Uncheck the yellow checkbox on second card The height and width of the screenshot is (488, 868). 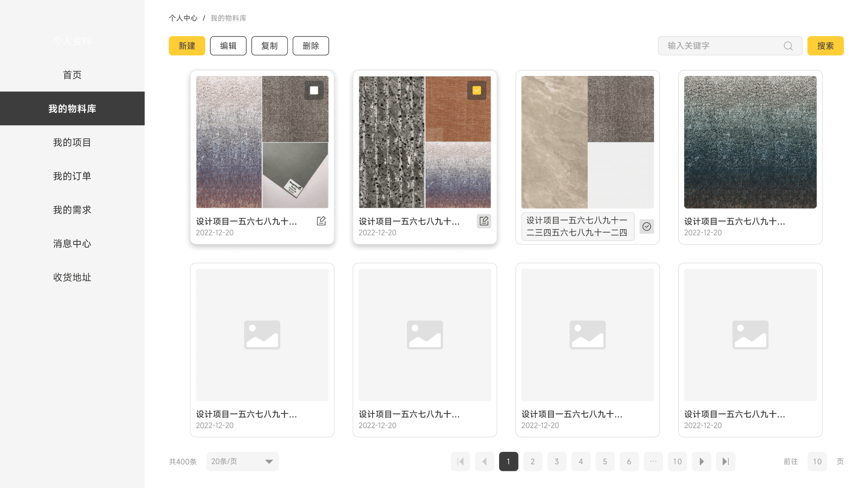[476, 90]
